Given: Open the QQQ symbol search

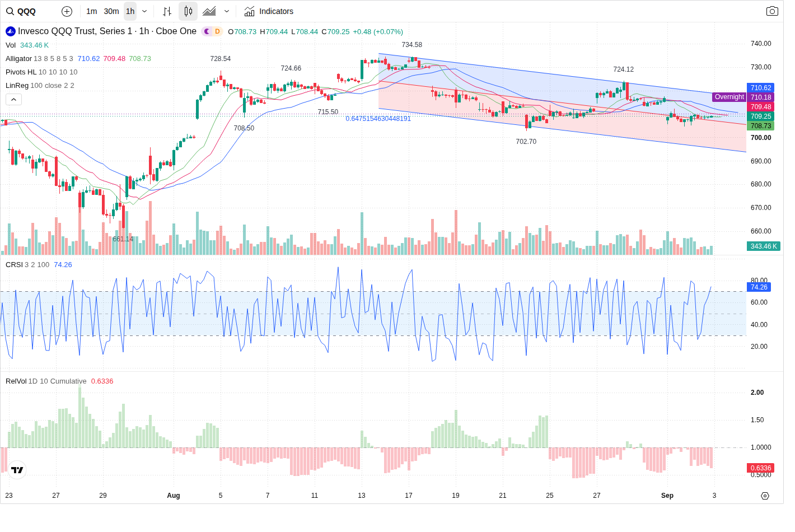Looking at the screenshot, I should click(21, 11).
